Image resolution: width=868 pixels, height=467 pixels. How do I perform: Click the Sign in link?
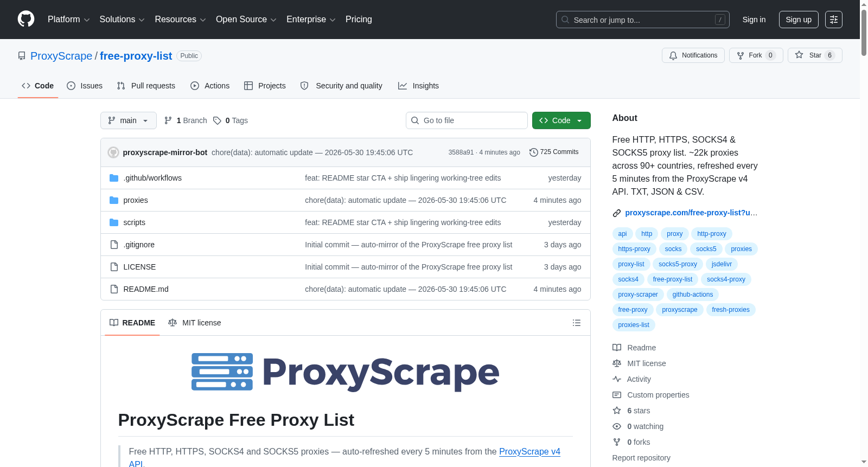click(x=754, y=20)
